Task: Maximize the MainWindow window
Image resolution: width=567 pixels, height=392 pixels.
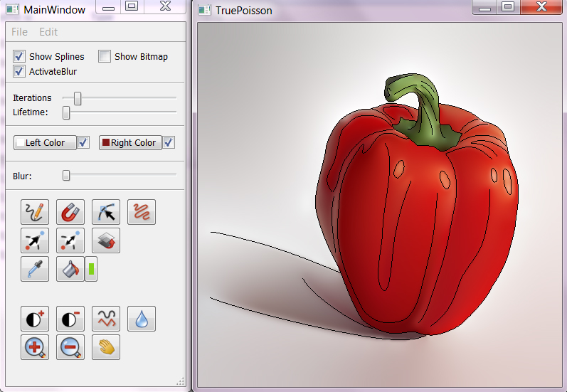Action: [x=132, y=6]
